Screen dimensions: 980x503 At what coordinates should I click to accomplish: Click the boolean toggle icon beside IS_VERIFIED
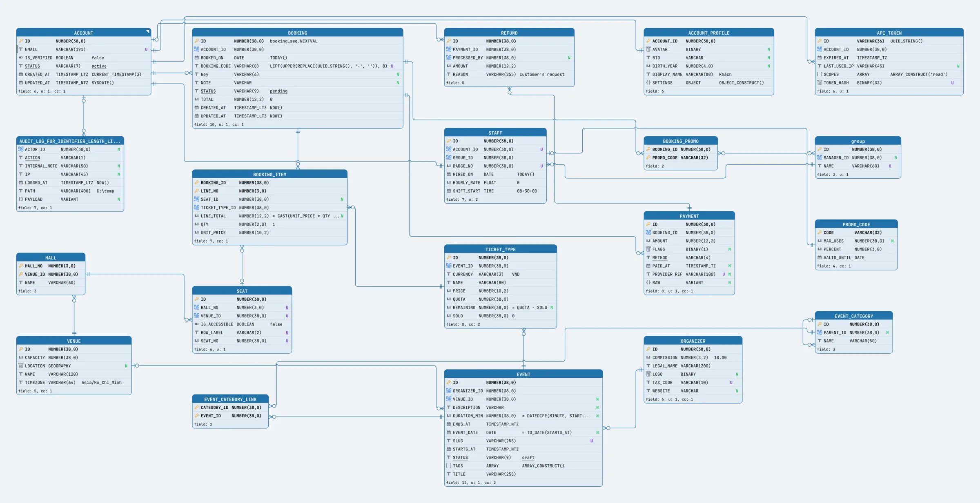click(x=21, y=58)
